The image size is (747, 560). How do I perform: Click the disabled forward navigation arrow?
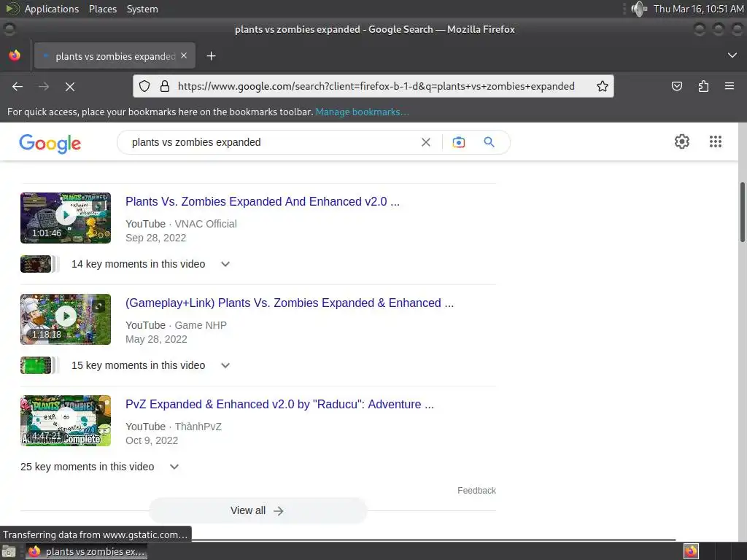(44, 86)
